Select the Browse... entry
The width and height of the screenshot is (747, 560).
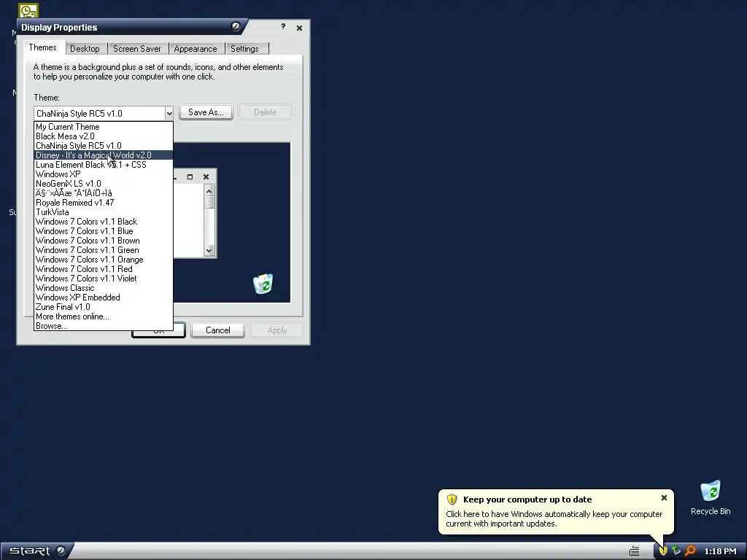point(104,326)
